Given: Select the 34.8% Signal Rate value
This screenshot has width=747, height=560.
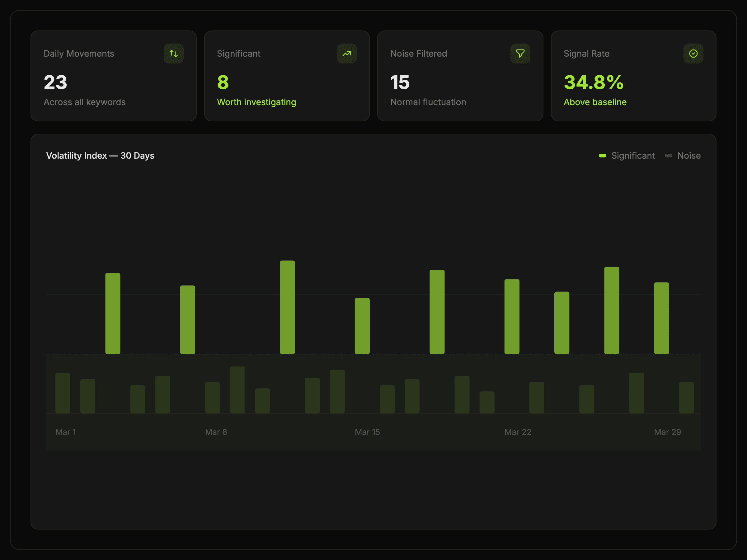Looking at the screenshot, I should (593, 82).
